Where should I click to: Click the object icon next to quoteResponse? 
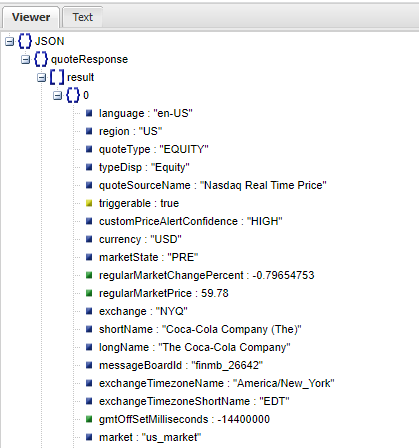41,59
